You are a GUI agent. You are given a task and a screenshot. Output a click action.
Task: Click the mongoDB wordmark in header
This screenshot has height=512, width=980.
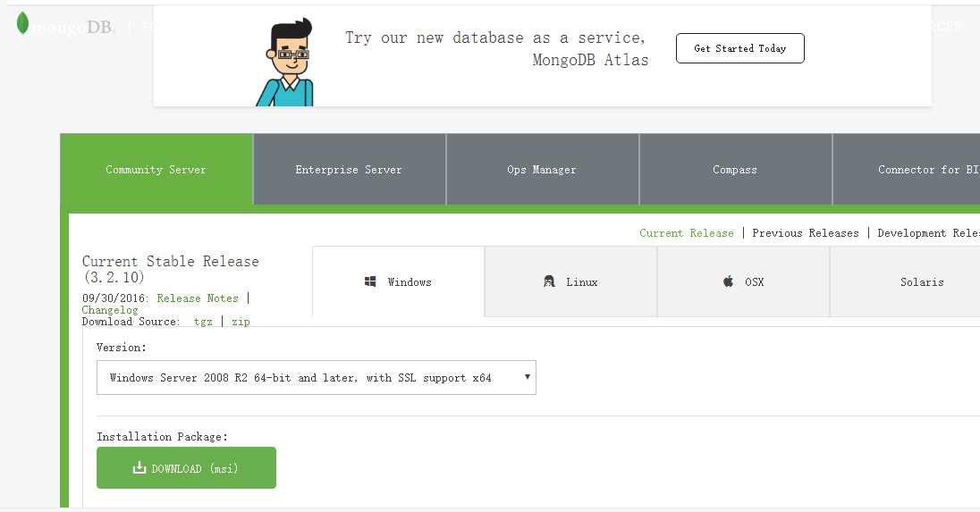(73, 27)
